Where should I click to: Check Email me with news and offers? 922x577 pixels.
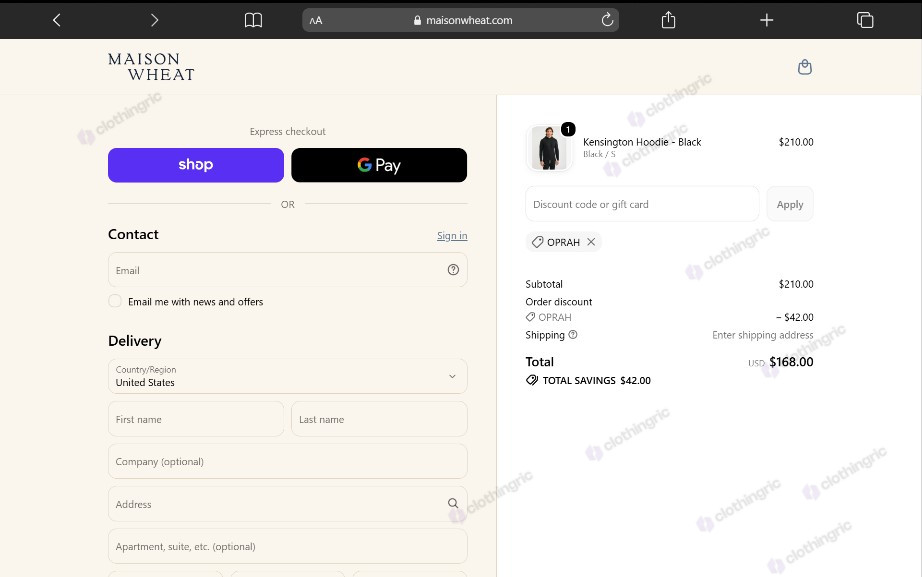coord(115,301)
